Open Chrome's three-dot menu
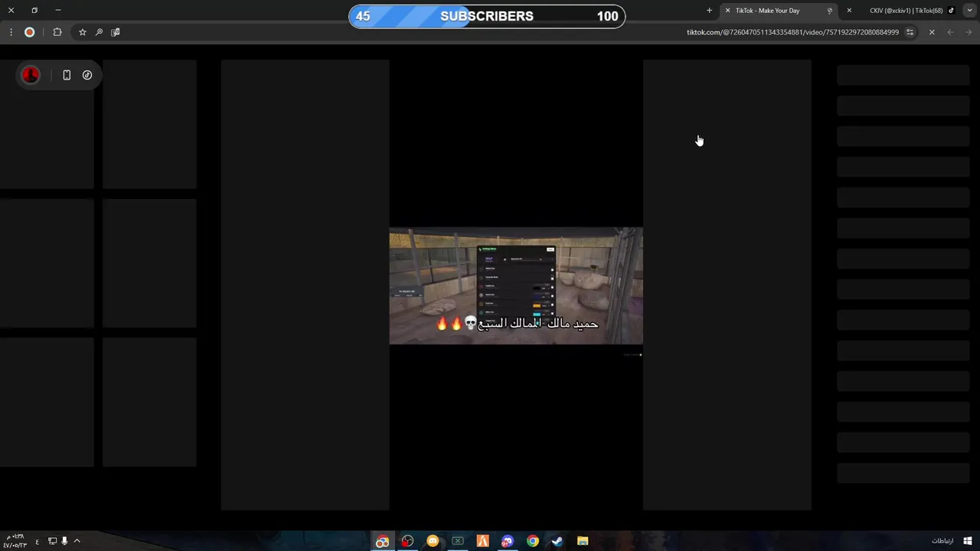The image size is (980, 551). click(x=11, y=32)
